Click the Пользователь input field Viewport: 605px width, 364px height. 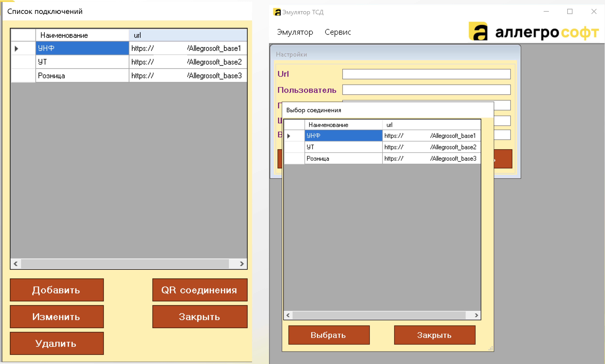426,90
